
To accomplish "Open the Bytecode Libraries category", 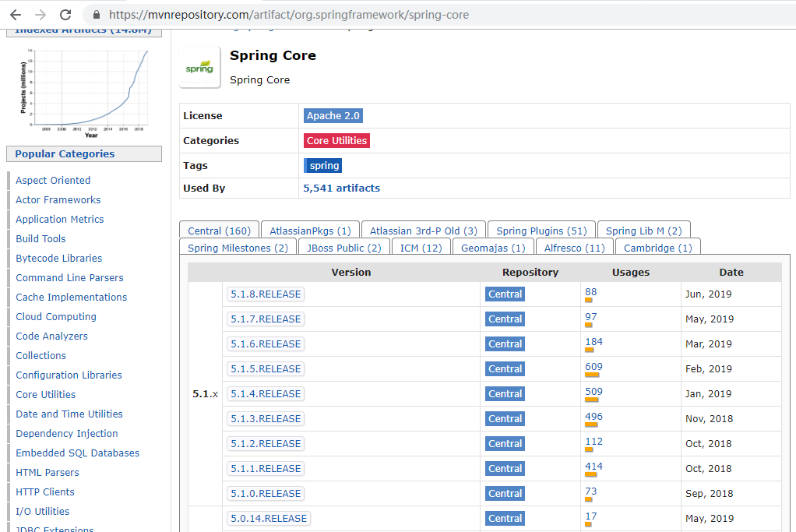I will point(58,259).
